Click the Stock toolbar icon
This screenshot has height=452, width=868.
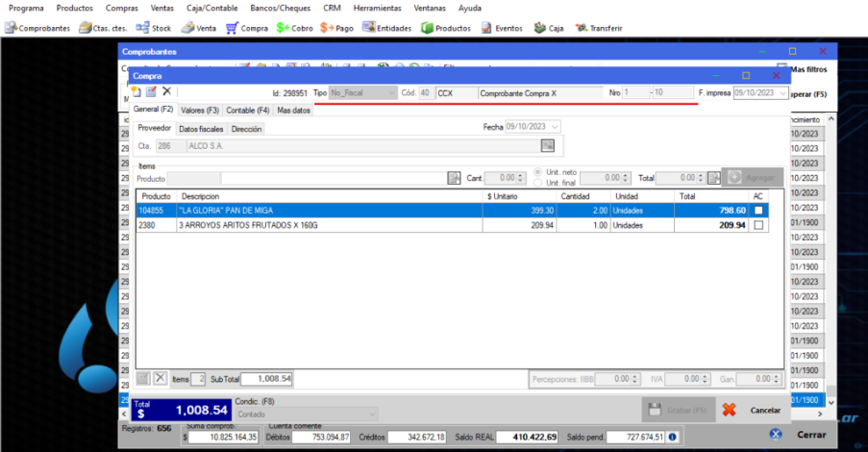pos(154,28)
